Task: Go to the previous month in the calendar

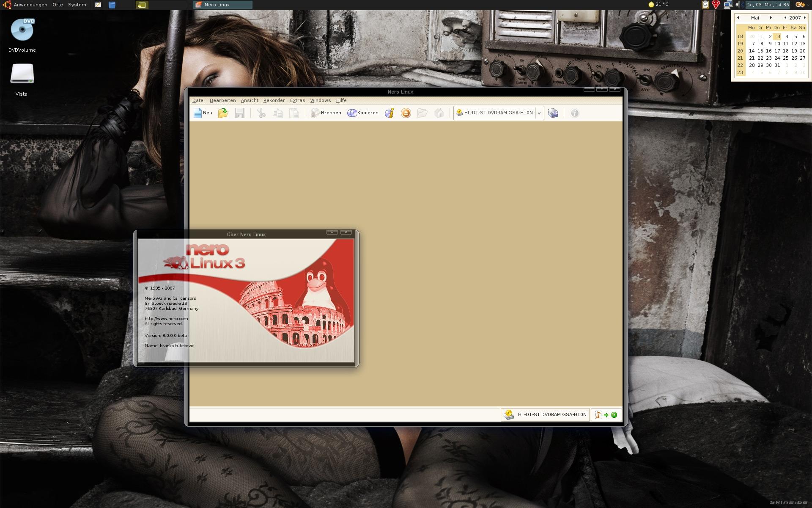Action: click(x=738, y=18)
